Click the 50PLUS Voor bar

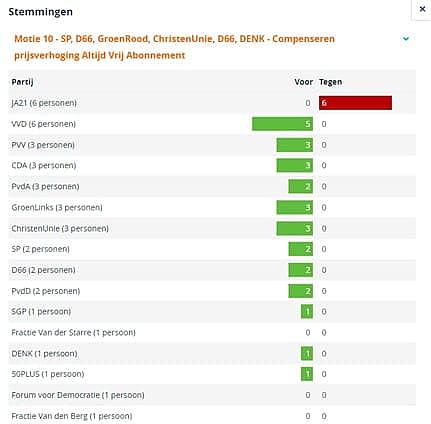[x=307, y=374]
